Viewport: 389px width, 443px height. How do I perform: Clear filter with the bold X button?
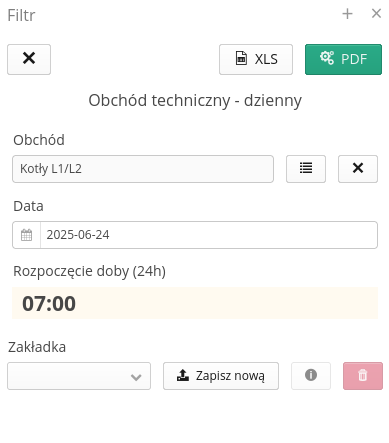point(29,59)
